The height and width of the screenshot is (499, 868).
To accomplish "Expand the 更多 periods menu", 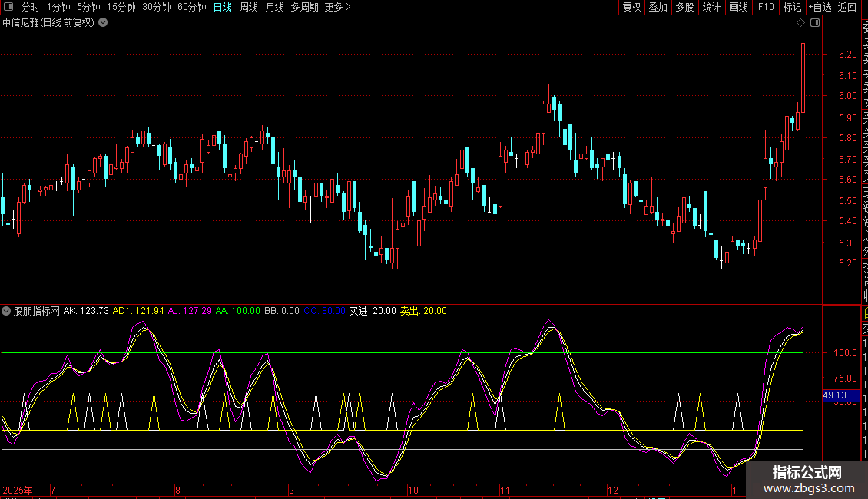I will click(337, 7).
